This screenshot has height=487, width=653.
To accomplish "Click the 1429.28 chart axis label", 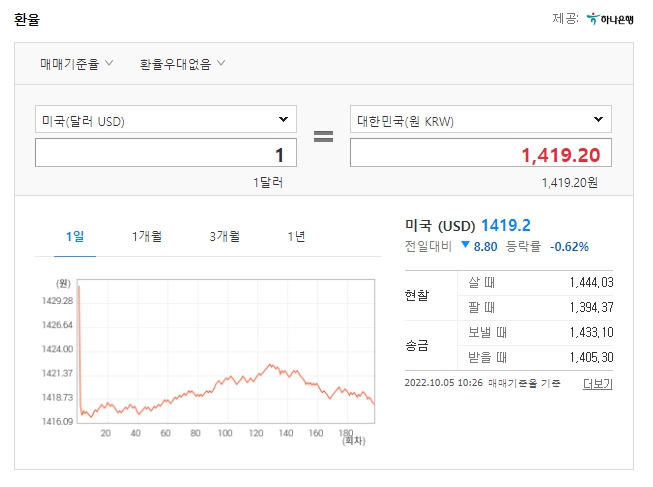I will [x=57, y=301].
